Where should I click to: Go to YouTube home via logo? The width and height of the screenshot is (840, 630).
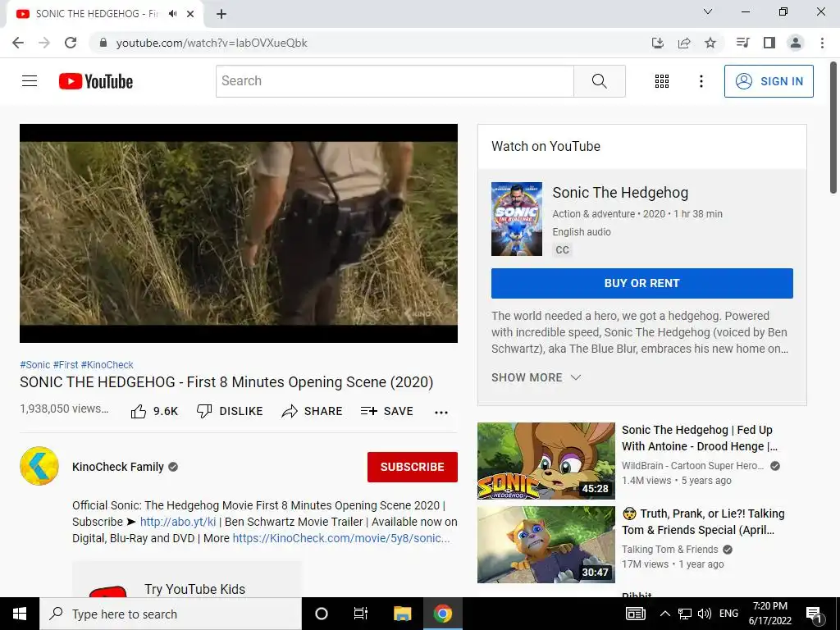click(x=96, y=81)
